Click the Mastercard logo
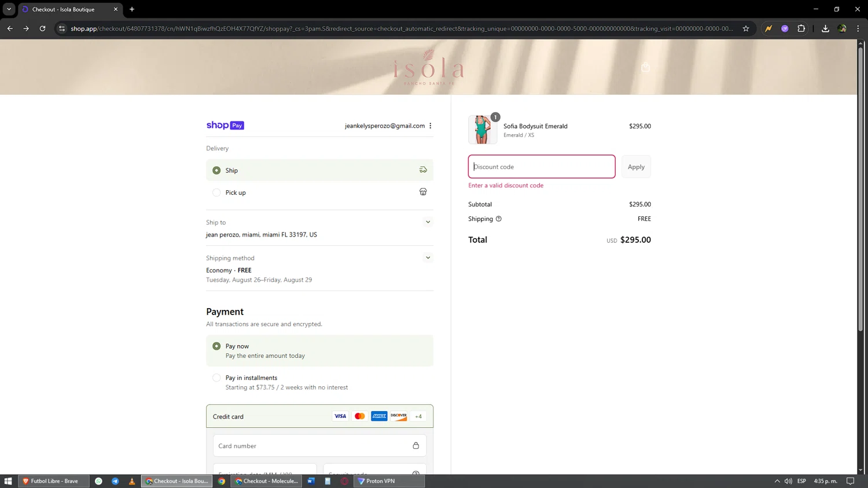 (360, 416)
